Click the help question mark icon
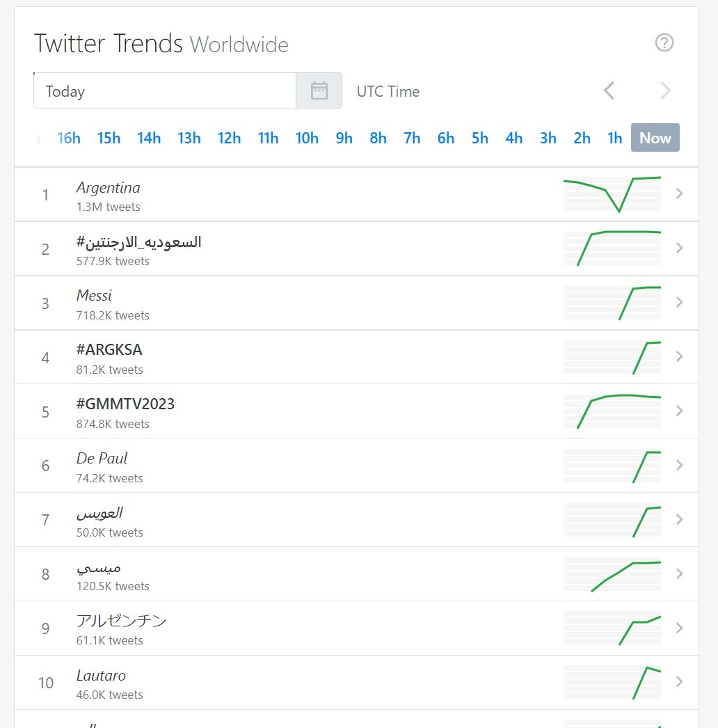This screenshot has height=728, width=718. point(664,42)
